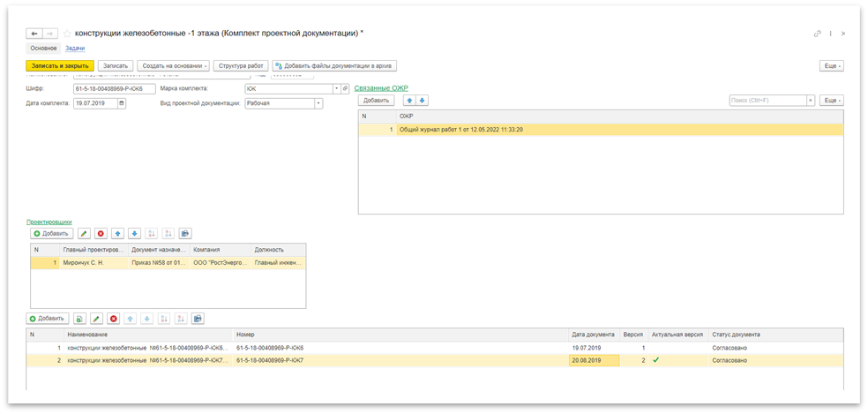Open the top Еще menu

tap(832, 65)
